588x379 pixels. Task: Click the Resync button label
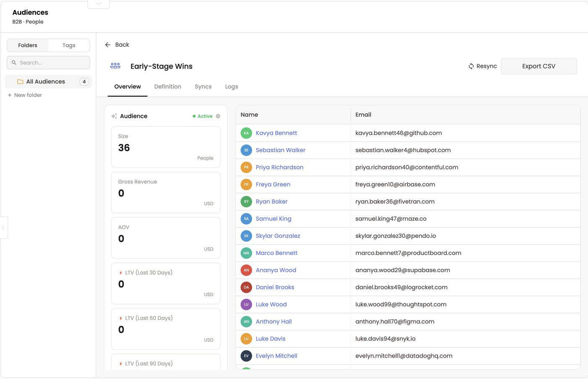pyautogui.click(x=487, y=66)
